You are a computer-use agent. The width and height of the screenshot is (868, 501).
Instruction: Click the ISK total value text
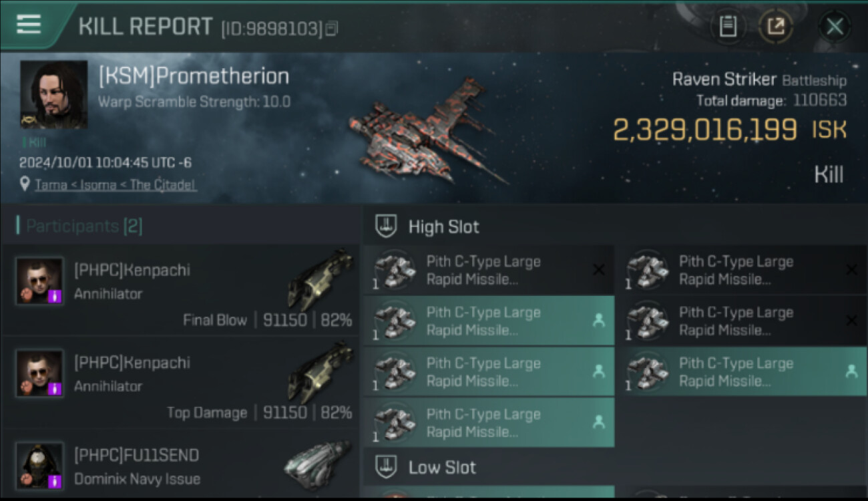coord(704,130)
